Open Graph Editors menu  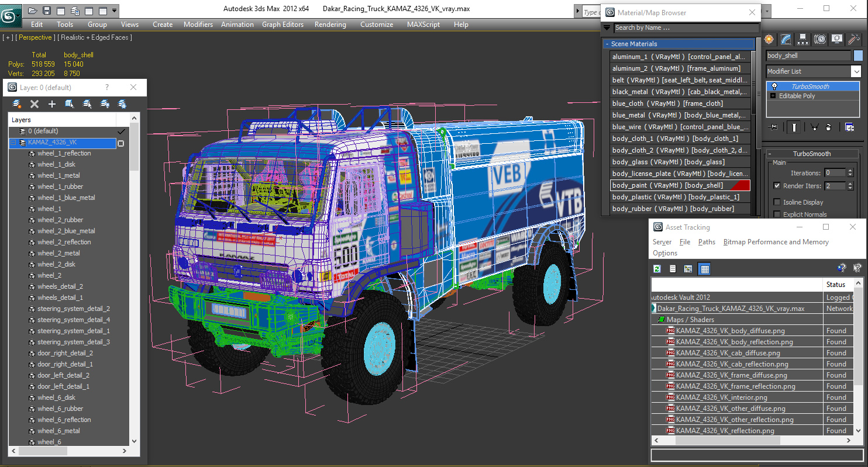[283, 25]
